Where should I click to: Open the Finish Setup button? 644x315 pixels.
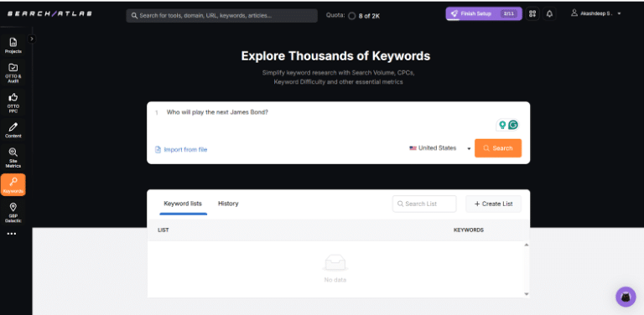(484, 13)
